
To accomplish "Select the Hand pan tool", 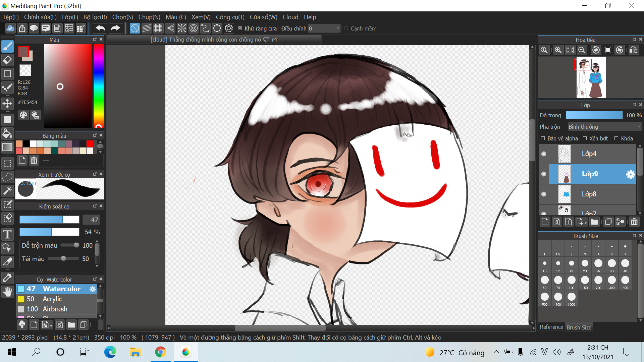I will click(7, 292).
